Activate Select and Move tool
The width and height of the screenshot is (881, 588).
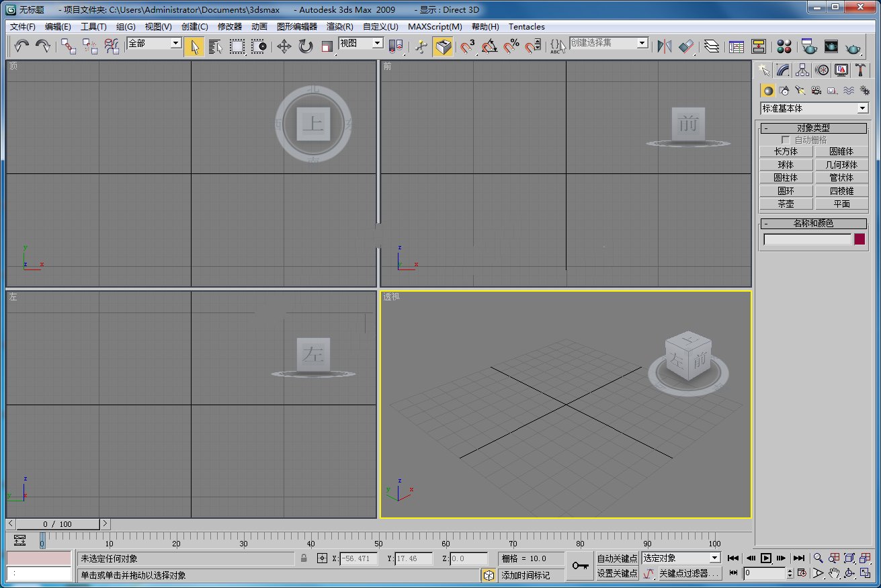(284, 46)
